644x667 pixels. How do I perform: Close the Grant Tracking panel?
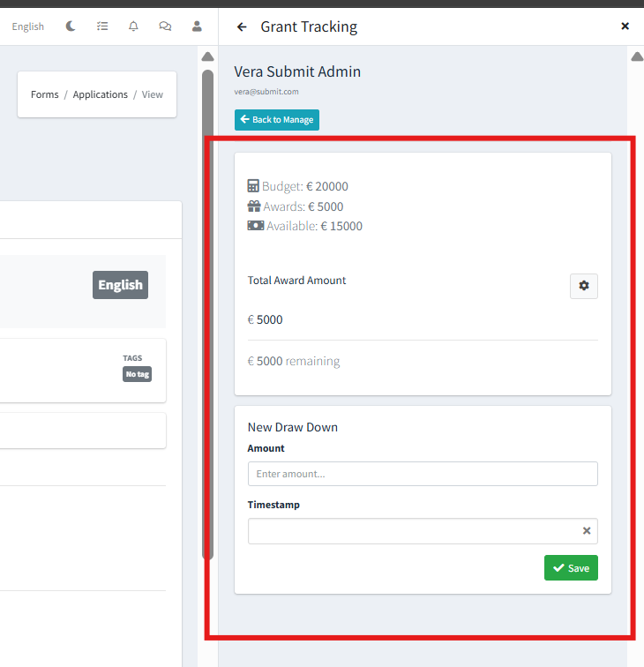click(x=625, y=26)
